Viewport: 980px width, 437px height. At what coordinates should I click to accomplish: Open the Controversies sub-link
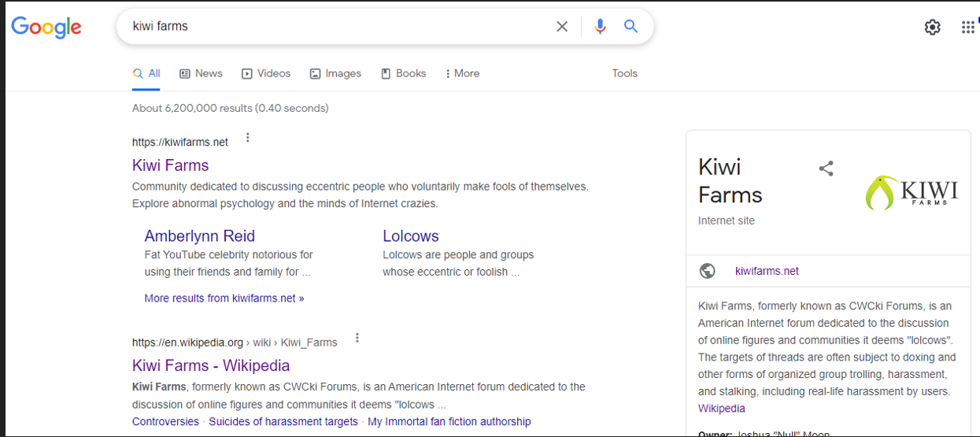click(165, 421)
